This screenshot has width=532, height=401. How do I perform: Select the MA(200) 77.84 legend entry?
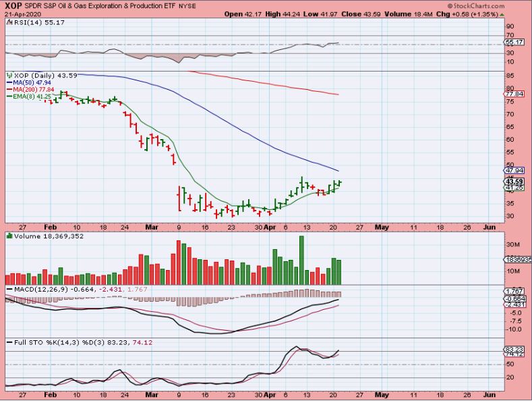point(30,90)
